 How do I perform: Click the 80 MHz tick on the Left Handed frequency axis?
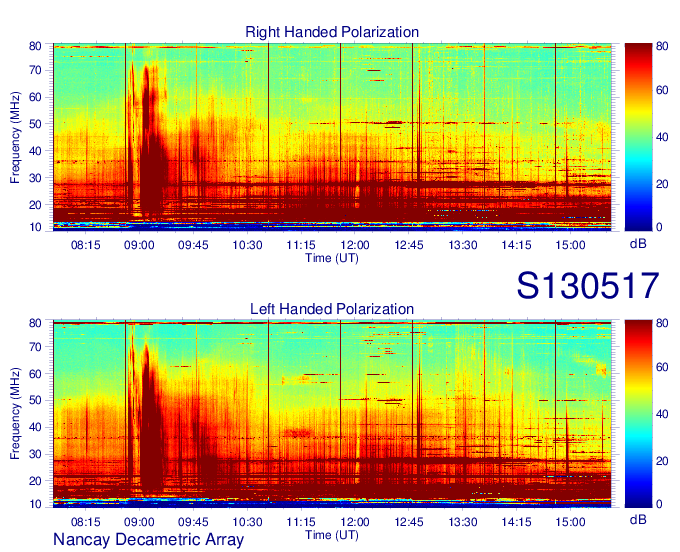(35, 323)
